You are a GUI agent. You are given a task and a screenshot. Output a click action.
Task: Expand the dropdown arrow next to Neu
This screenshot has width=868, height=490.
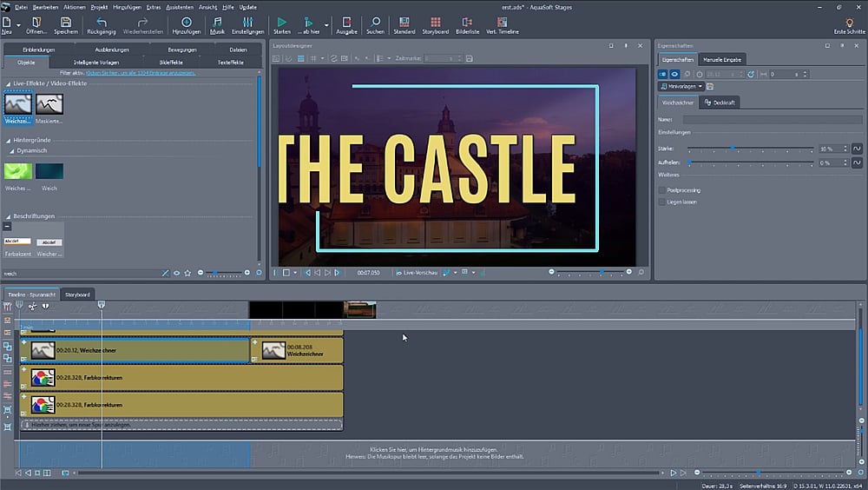tap(16, 24)
